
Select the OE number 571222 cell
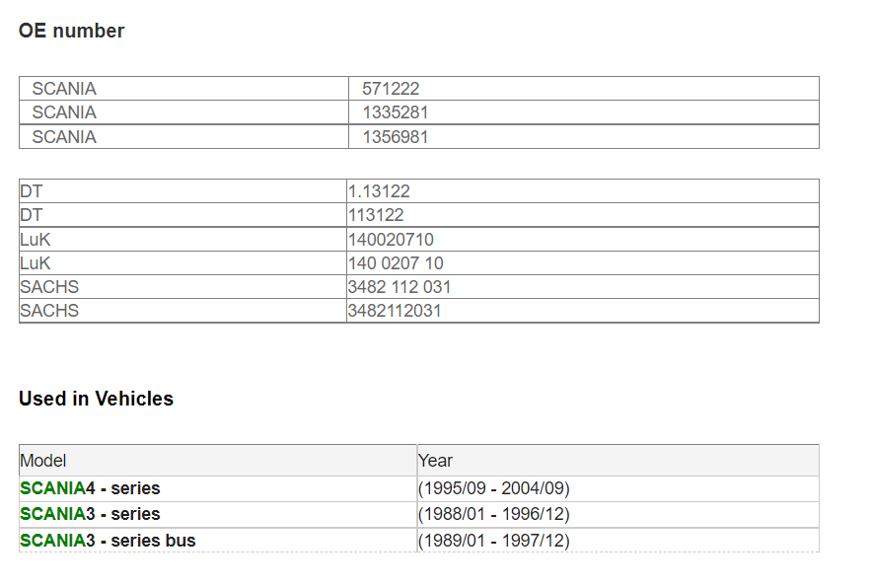pyautogui.click(x=584, y=89)
